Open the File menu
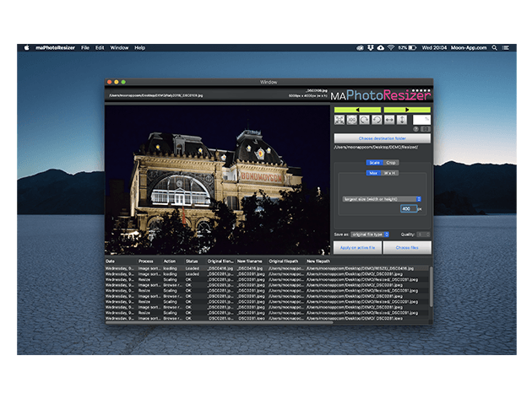Image resolution: width=532 pixels, height=399 pixels. [85, 47]
